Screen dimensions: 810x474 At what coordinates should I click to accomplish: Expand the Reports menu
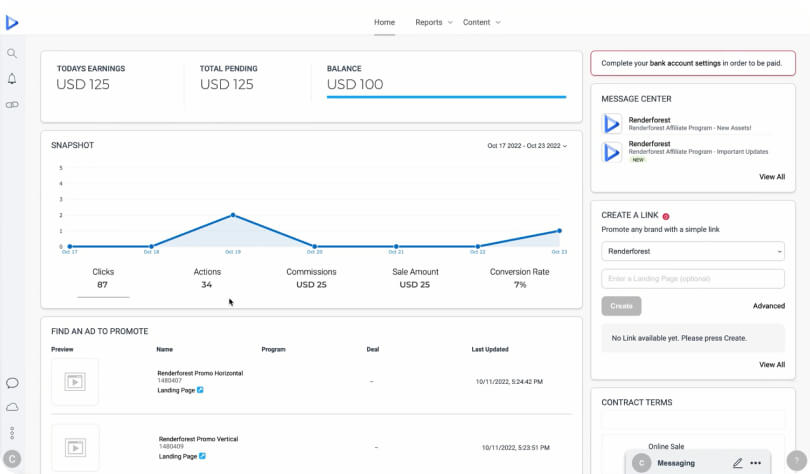coord(434,22)
